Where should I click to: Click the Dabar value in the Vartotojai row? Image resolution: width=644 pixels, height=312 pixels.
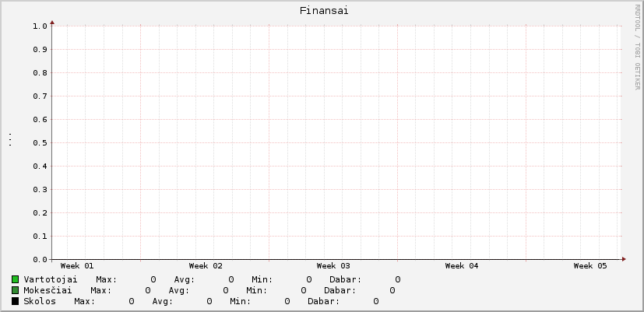click(x=397, y=279)
